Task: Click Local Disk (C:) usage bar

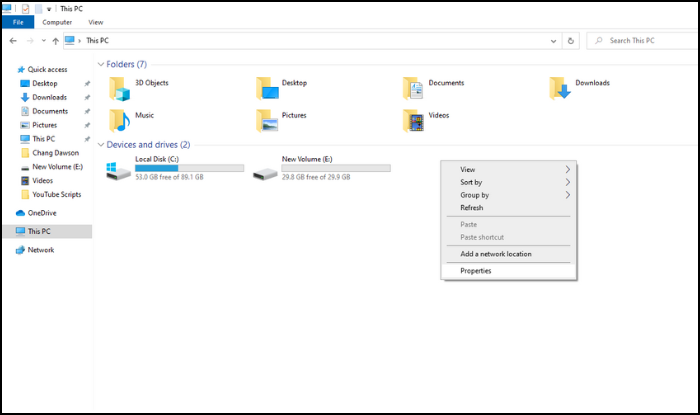Action: pyautogui.click(x=189, y=168)
